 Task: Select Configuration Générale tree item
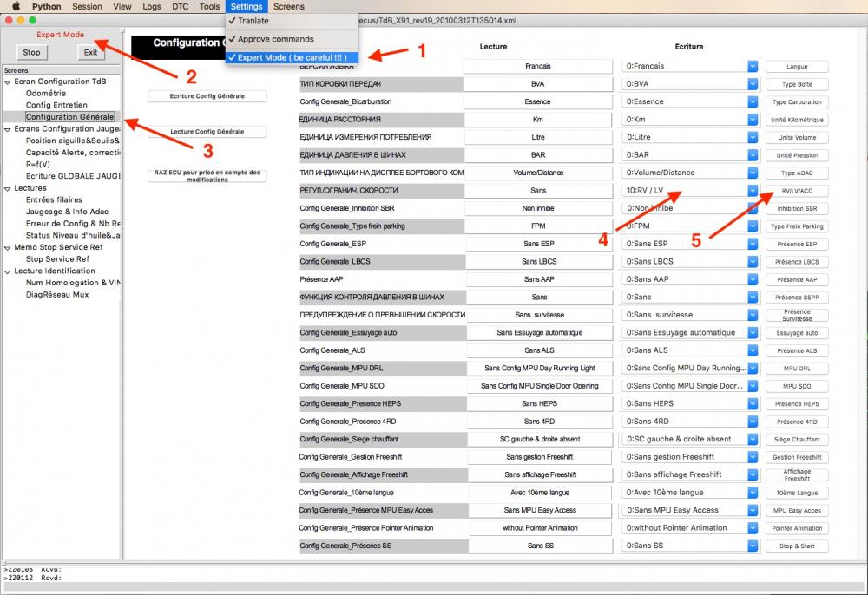69,117
